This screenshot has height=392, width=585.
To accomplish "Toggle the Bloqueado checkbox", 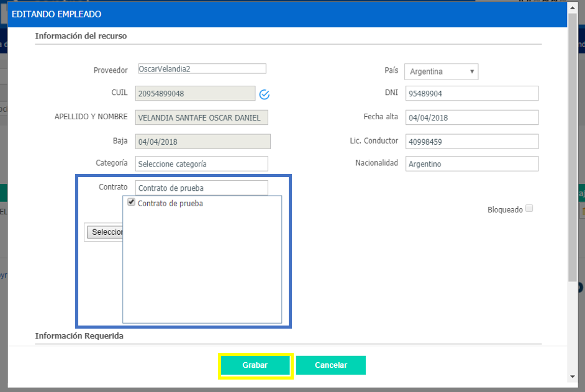I will pos(529,208).
